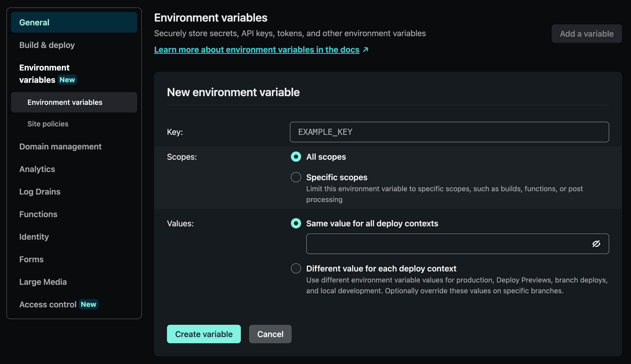Click the external link arrow icon
631x364 pixels.
(366, 49)
